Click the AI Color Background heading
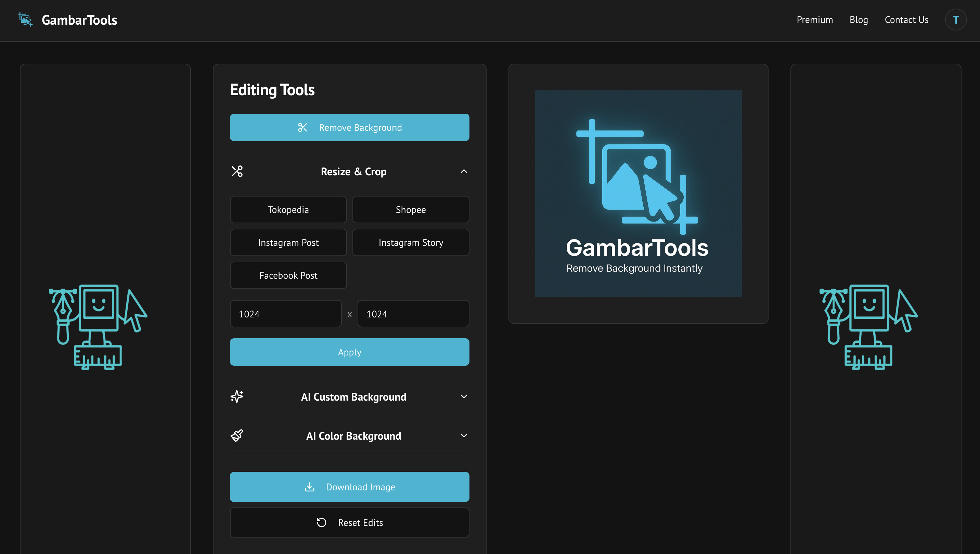 coord(353,436)
